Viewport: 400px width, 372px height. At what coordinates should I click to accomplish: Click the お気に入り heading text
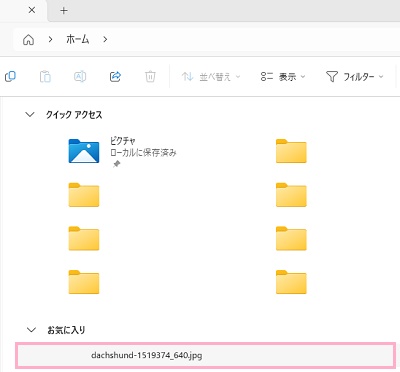66,330
